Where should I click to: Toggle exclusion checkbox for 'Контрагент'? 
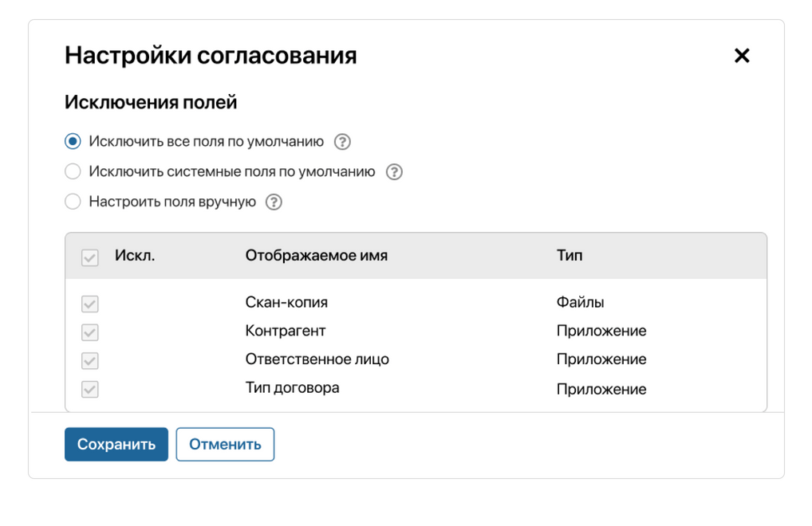pos(89,332)
